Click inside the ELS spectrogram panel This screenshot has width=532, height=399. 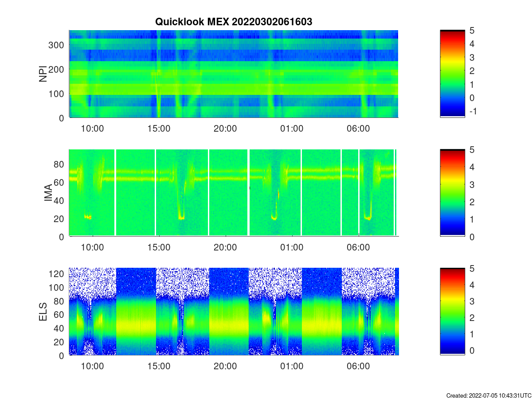click(x=234, y=311)
